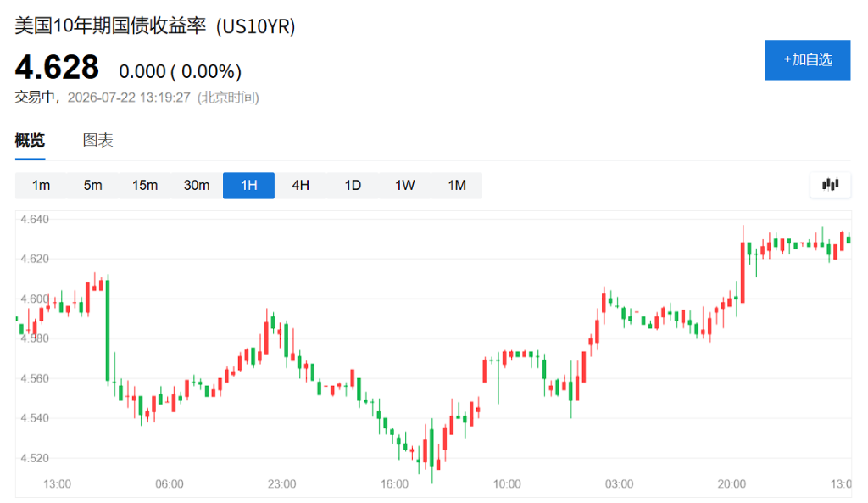Image resolution: width=868 pixels, height=503 pixels.
Task: Click the 4.600 price axis label
Action: [x=35, y=299]
